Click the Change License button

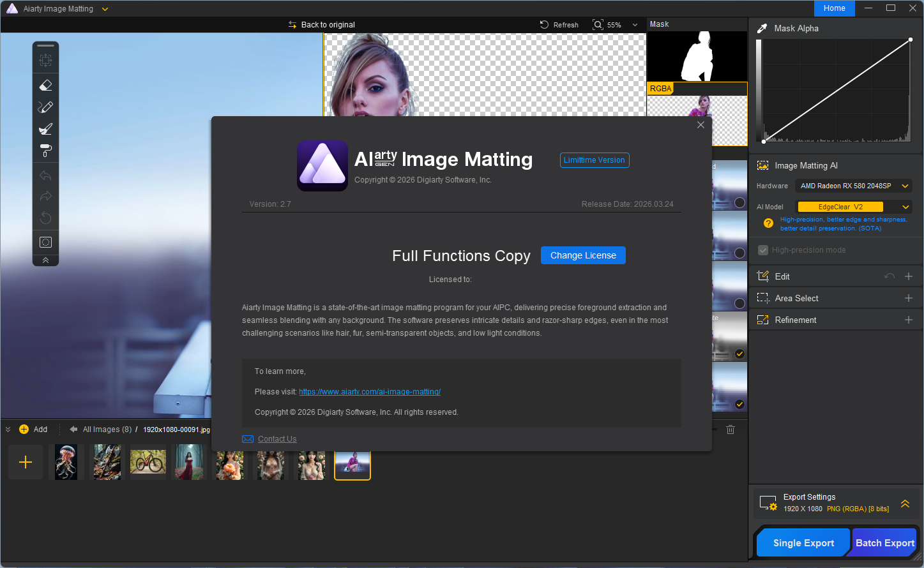pos(583,255)
